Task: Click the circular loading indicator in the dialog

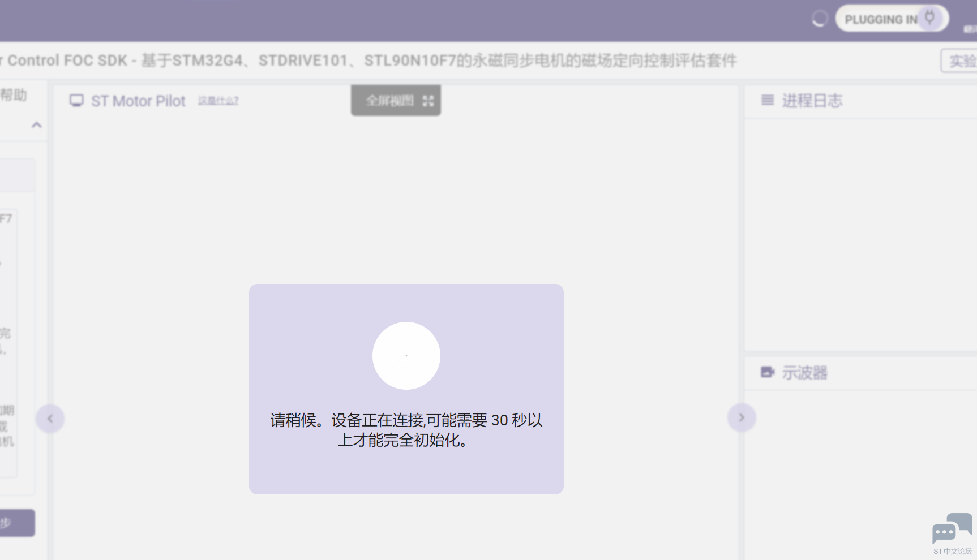Action: coord(406,355)
